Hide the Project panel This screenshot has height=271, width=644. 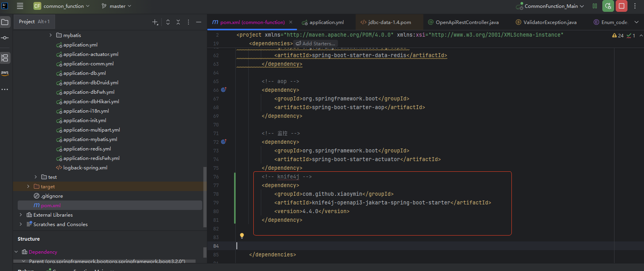199,22
